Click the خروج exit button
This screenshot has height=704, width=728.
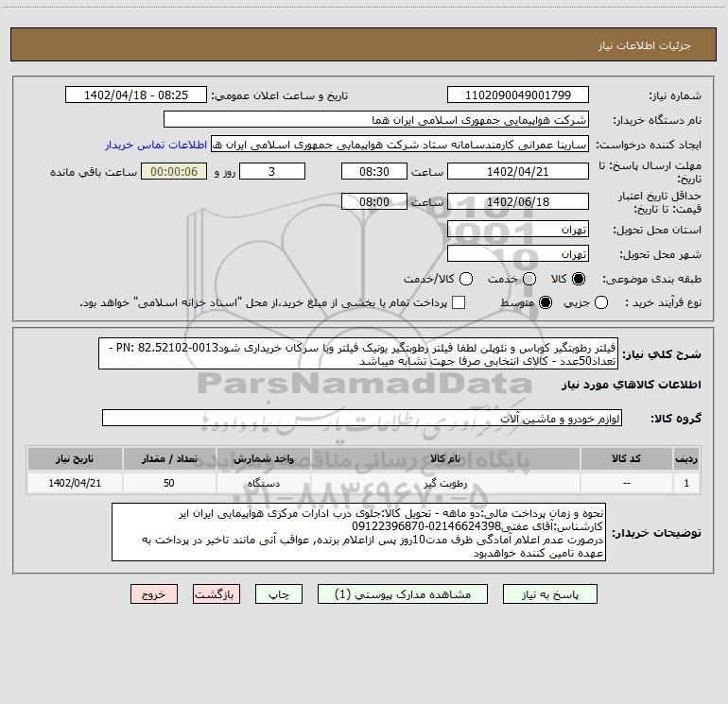pos(154,594)
